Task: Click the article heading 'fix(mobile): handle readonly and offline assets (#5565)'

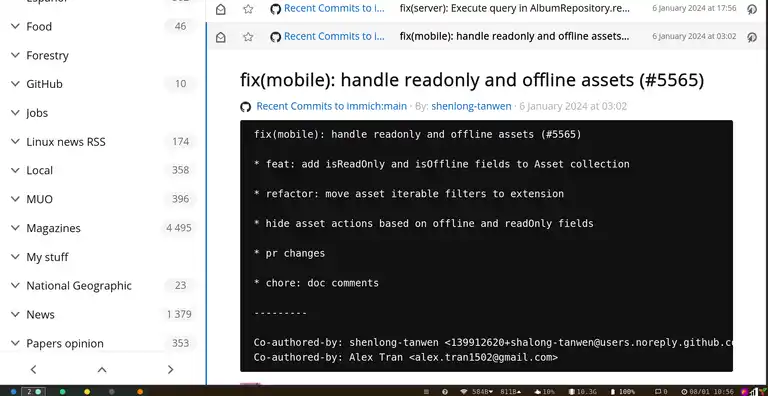Action: click(472, 80)
